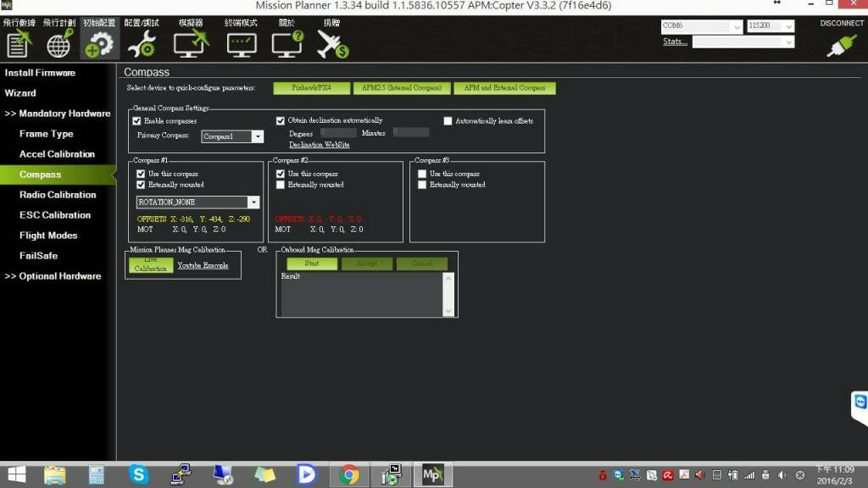The height and width of the screenshot is (488, 868).
Task: Open Radio Calibration page
Action: click(x=58, y=195)
